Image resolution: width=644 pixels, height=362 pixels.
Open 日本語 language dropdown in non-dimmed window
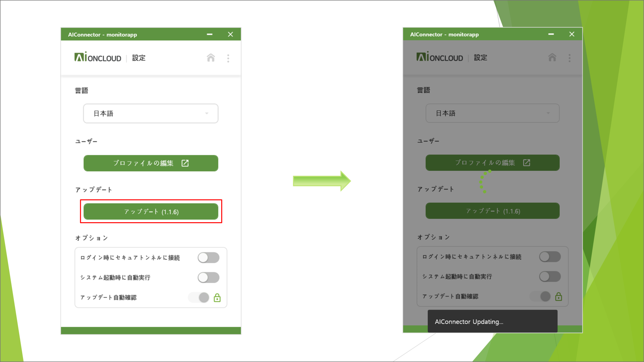point(151,113)
